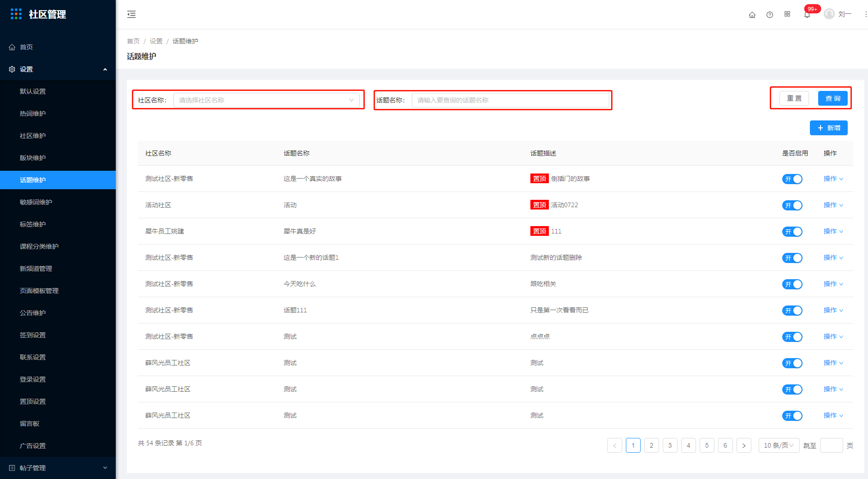Click the 犀牛员工姚建 community cell
Viewport: 868px width, 479px height.
click(x=165, y=231)
